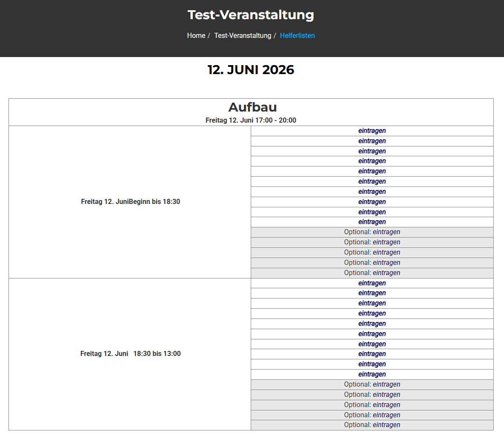Select the Beginn bis 18:30 shift label

pos(130,202)
